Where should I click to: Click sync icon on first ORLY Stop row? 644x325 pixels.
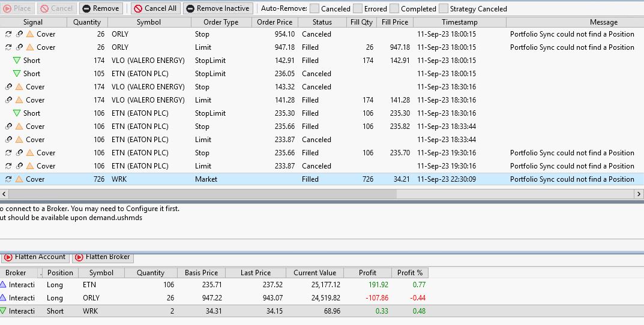tap(8, 34)
